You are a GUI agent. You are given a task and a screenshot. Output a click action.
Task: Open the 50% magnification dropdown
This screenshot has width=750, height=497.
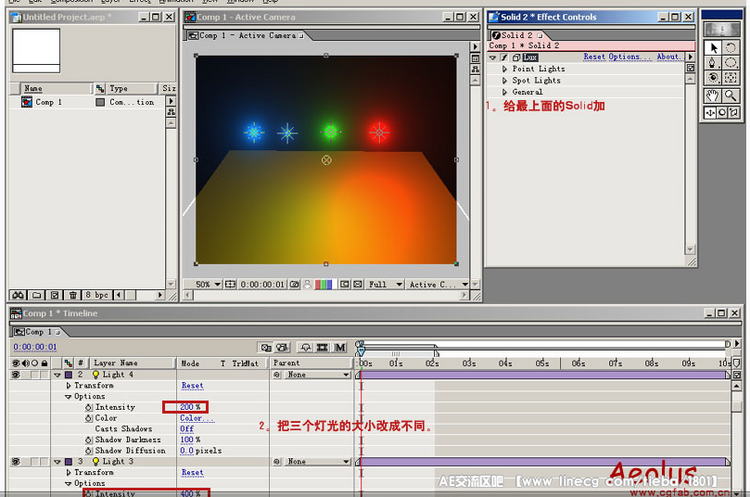tap(208, 284)
